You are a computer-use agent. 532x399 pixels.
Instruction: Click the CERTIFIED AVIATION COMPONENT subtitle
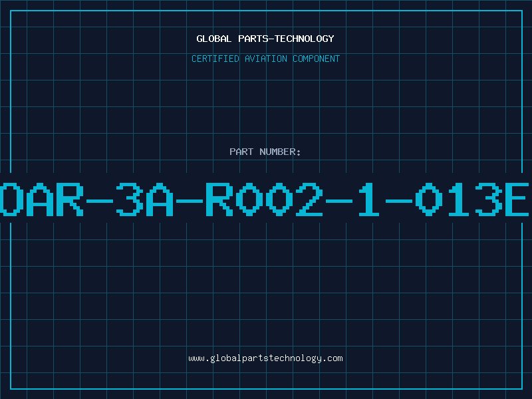click(265, 59)
